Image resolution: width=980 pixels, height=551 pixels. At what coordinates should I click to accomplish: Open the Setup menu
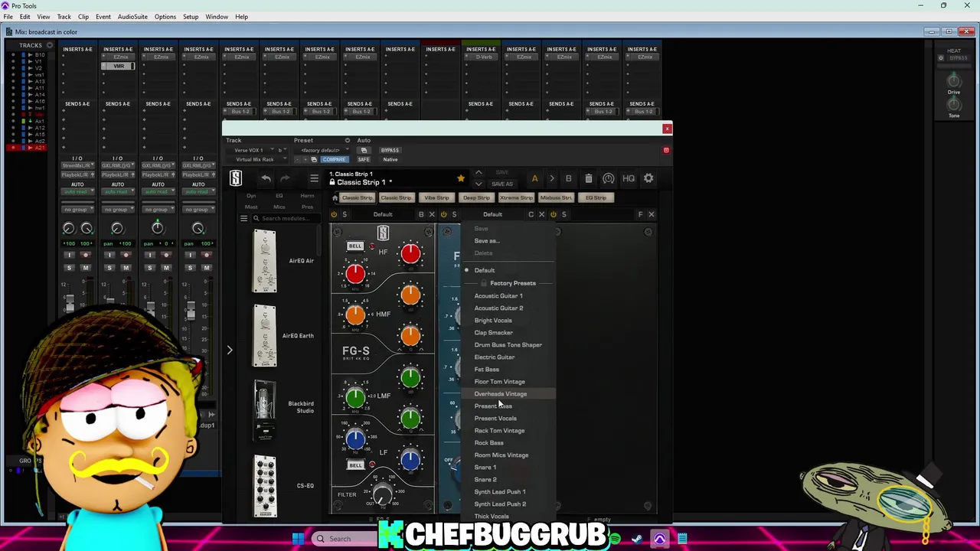tap(191, 16)
